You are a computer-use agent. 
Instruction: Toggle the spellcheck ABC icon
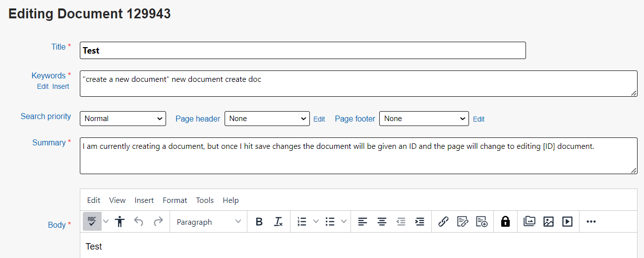coord(92,222)
